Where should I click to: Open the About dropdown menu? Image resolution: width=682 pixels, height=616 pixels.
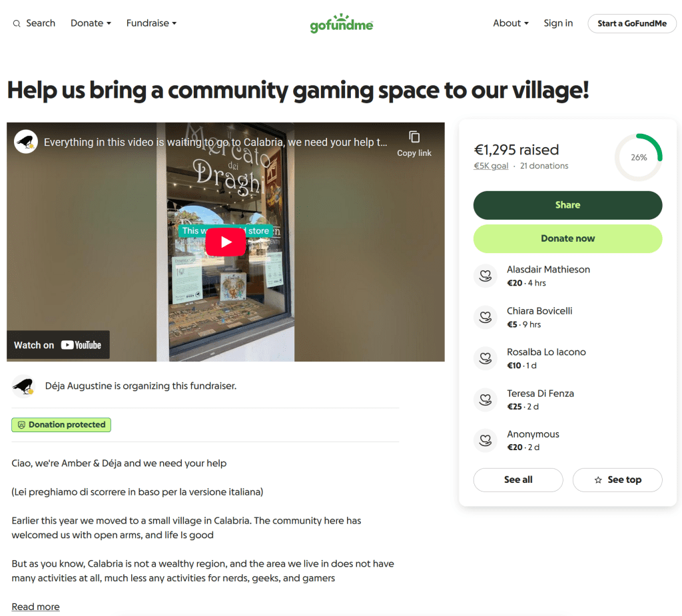coord(511,23)
